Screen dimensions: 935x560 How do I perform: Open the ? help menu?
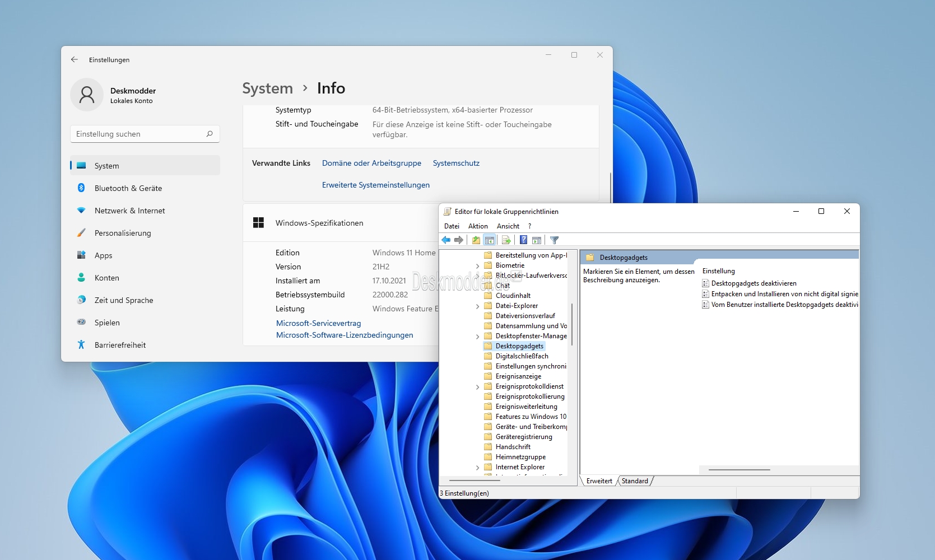tap(529, 226)
